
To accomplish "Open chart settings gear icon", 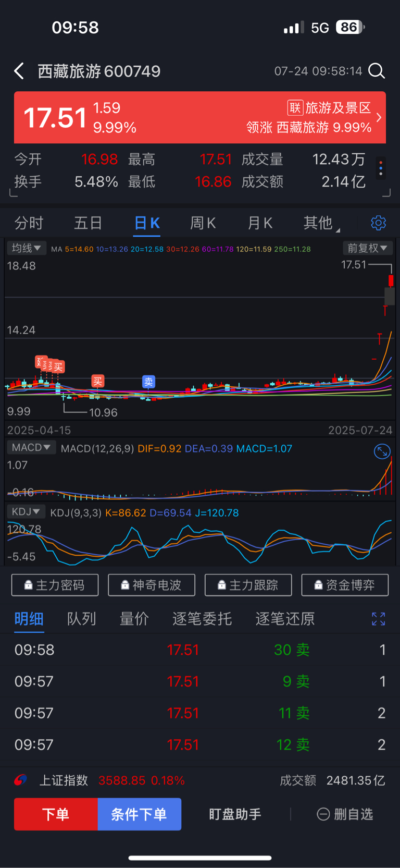I will tap(379, 223).
